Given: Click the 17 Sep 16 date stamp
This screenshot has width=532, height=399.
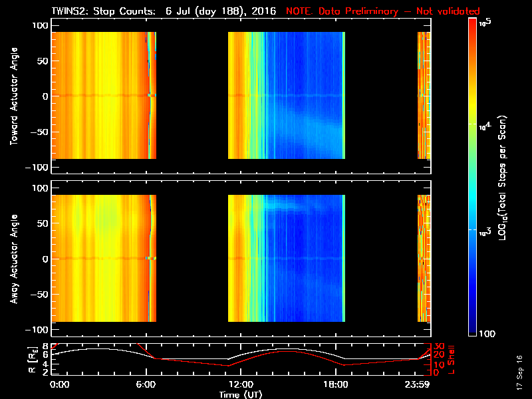Looking at the screenshot, I should click(519, 372).
